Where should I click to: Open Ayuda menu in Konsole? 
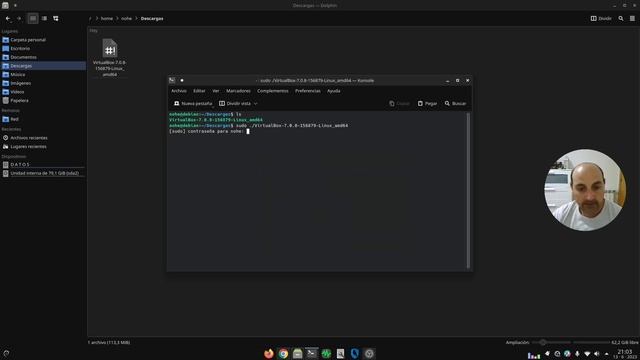[333, 91]
